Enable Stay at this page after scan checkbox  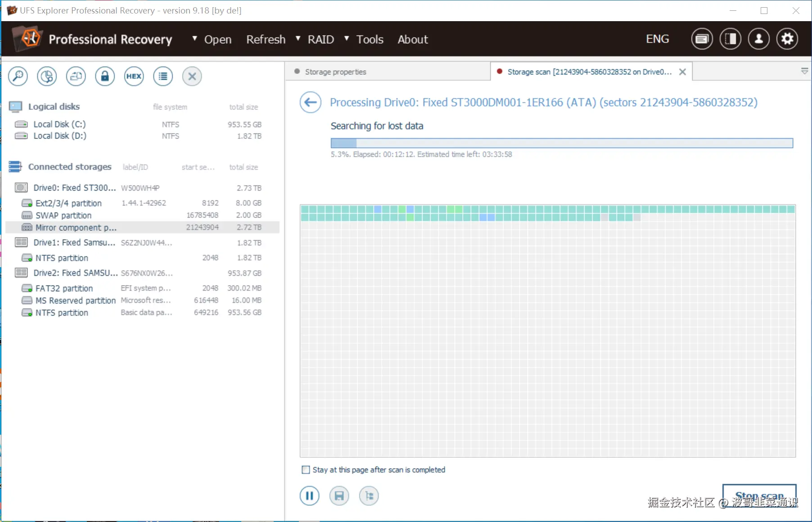pos(306,470)
